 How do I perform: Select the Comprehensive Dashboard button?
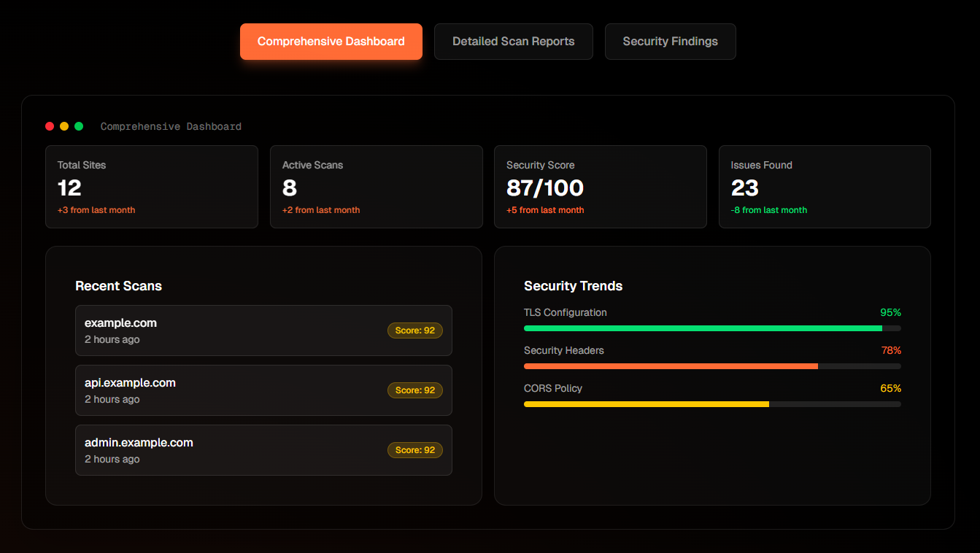click(x=331, y=41)
